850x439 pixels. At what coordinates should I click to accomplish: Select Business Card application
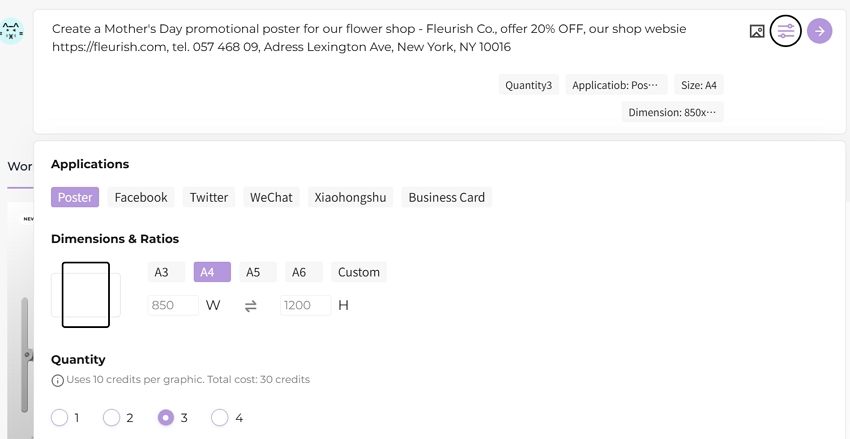(447, 197)
